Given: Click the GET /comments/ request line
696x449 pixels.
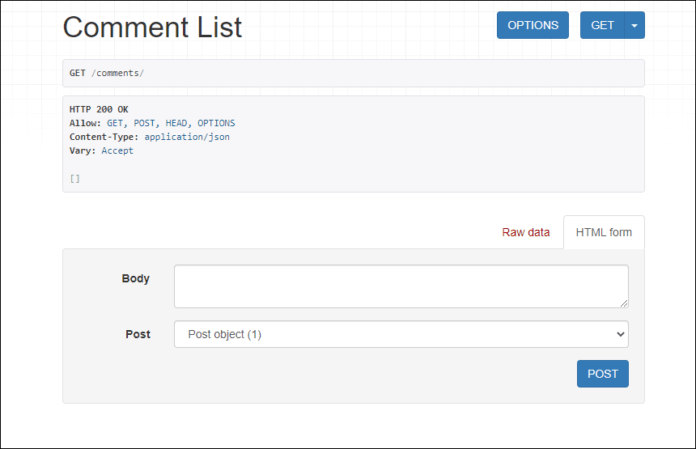Looking at the screenshot, I should 107,73.
